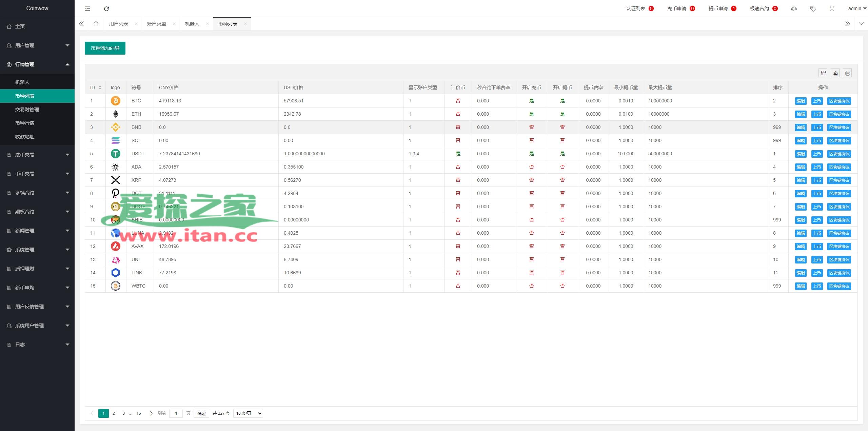Click the table print icon

(x=848, y=73)
